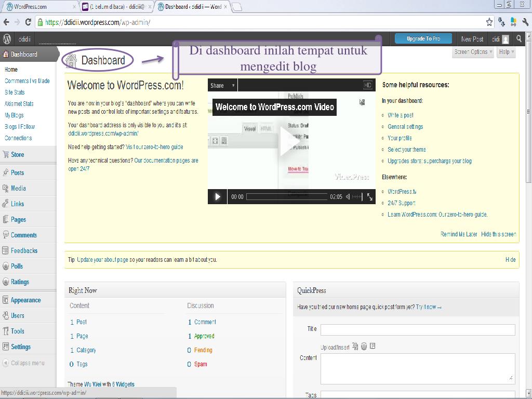Click the Feedbacks form icon
Image resolution: width=532 pixels, height=399 pixels.
click(x=5, y=250)
